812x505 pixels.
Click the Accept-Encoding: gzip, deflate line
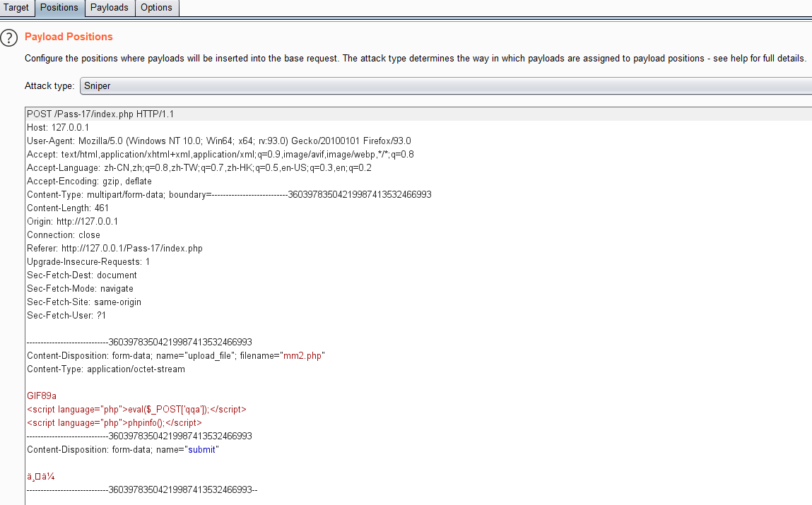click(x=89, y=181)
